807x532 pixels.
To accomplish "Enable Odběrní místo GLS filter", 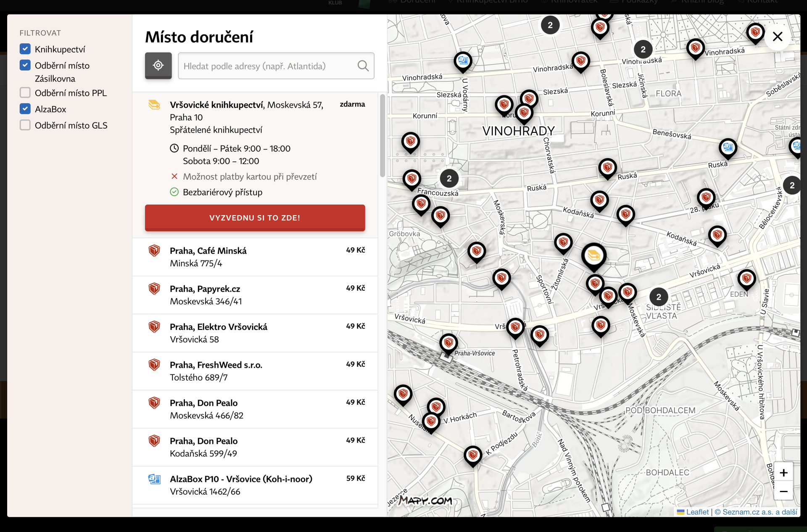I will 25,125.
